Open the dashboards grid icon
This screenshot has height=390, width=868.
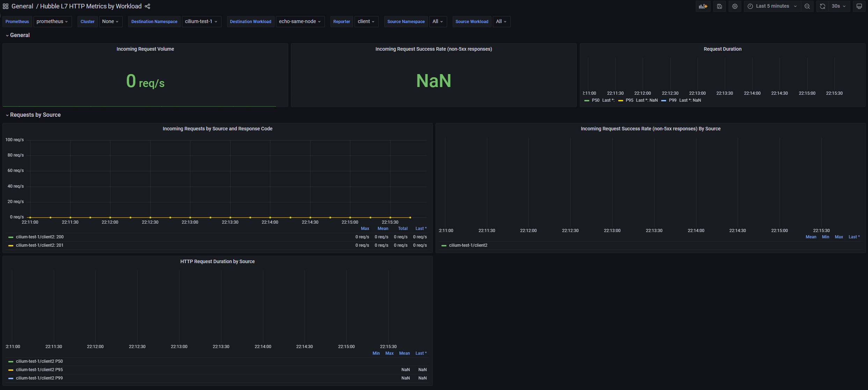[x=6, y=6]
